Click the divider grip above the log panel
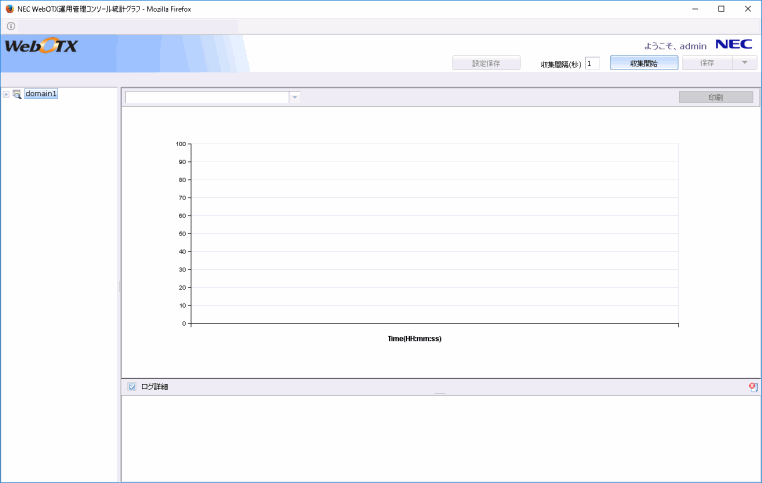 tap(439, 394)
